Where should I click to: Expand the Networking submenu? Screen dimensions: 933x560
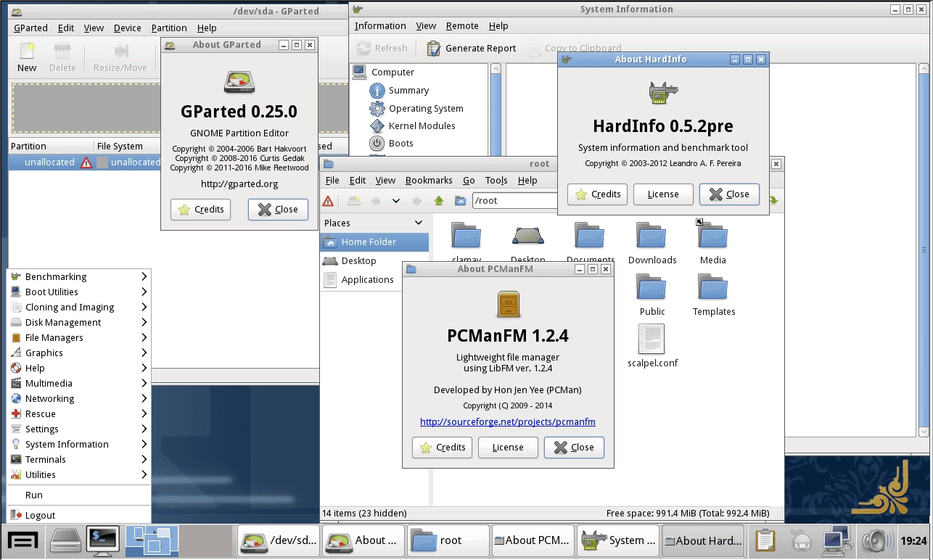79,398
